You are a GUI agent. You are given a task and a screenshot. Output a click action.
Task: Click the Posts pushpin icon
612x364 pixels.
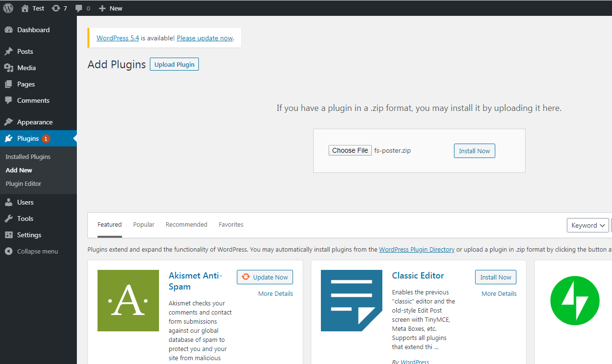click(9, 51)
